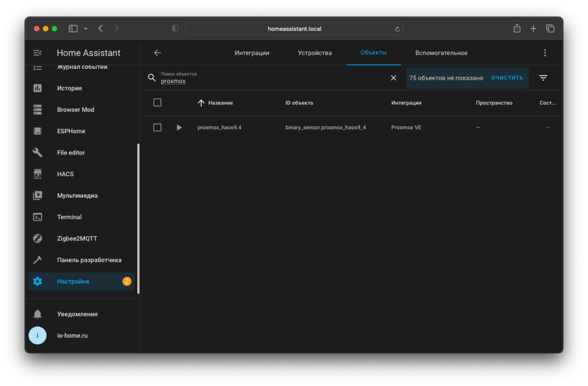This screenshot has width=588, height=386.
Task: Click the sidebar scrollbar
Action: [138, 218]
